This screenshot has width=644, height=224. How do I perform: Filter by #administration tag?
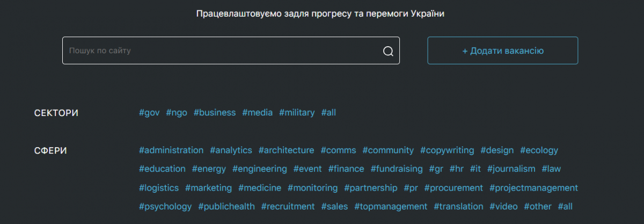171,150
